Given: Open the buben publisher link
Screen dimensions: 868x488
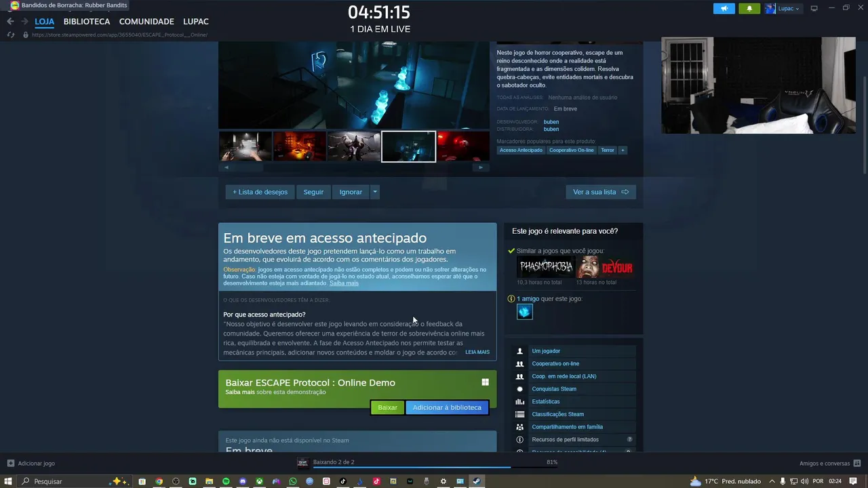Looking at the screenshot, I should click(x=551, y=129).
